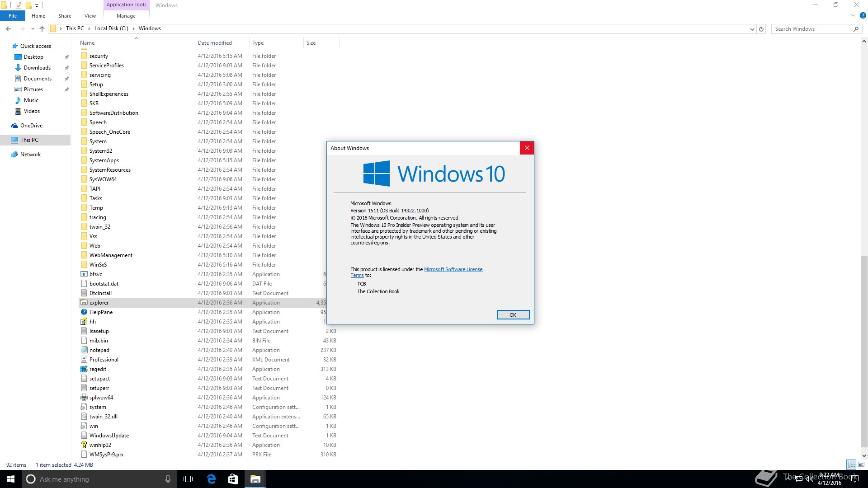The image size is (868, 488).
Task: Launch Microsoft Edge from the taskbar
Action: tap(211, 479)
